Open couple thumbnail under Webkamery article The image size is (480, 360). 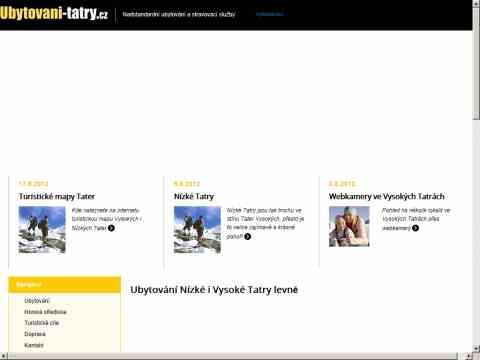click(349, 226)
